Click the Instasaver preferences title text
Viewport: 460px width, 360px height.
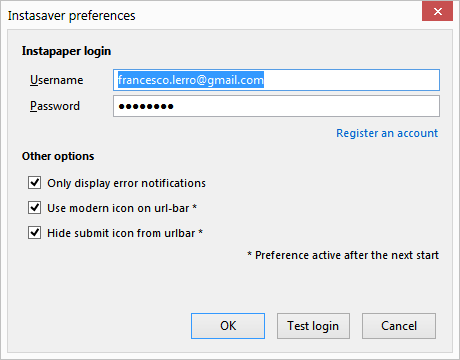pos(72,16)
